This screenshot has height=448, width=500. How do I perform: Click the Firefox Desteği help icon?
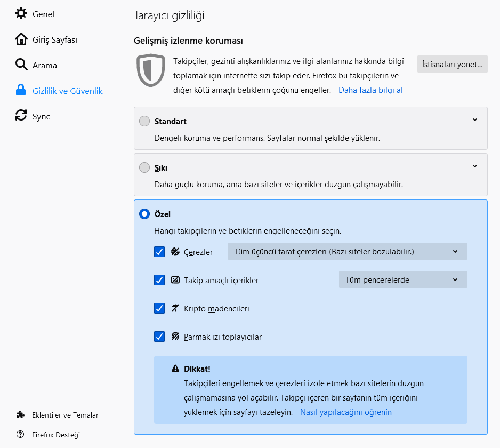(x=21, y=435)
